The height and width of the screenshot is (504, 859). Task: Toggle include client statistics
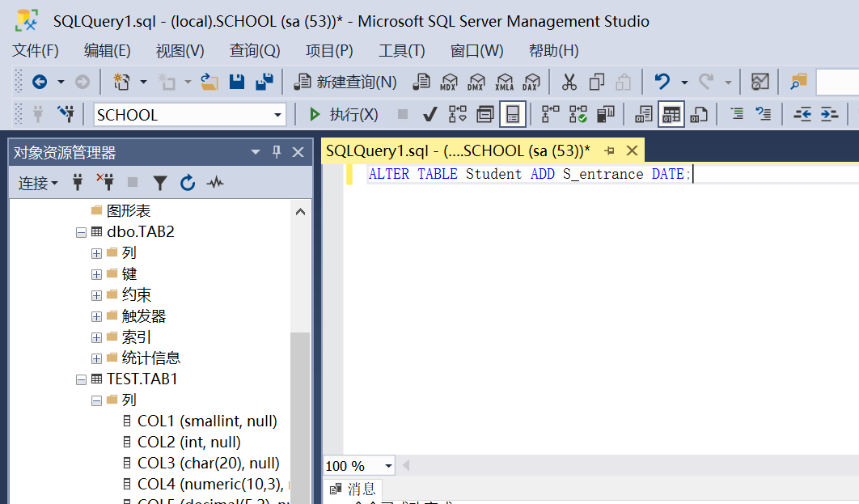(605, 115)
